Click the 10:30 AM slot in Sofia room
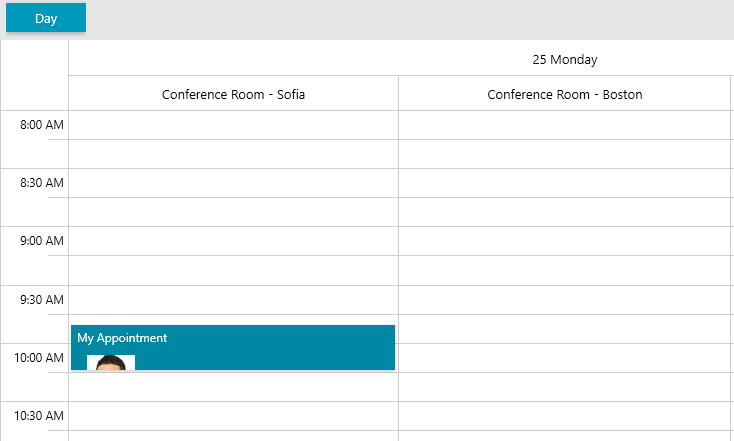 (x=233, y=416)
